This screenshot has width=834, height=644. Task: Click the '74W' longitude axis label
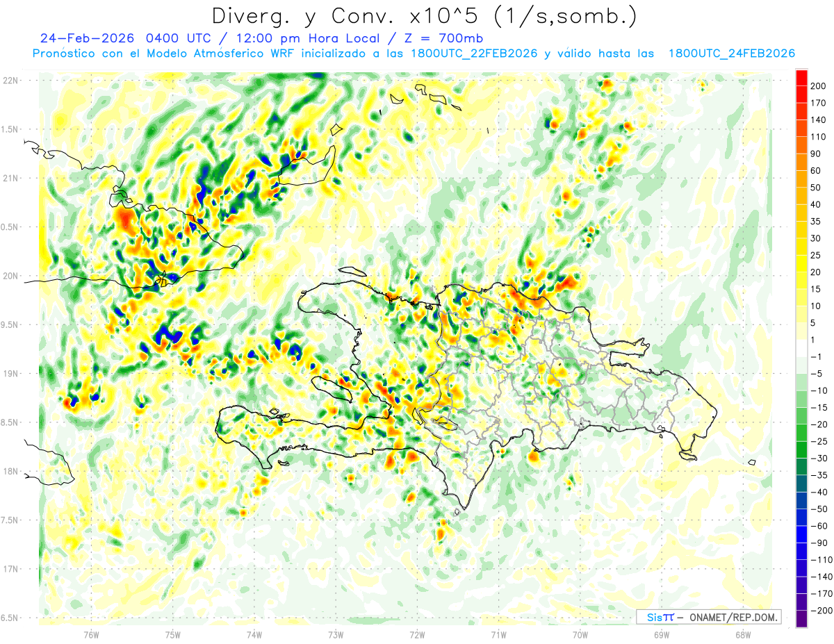coord(254,634)
